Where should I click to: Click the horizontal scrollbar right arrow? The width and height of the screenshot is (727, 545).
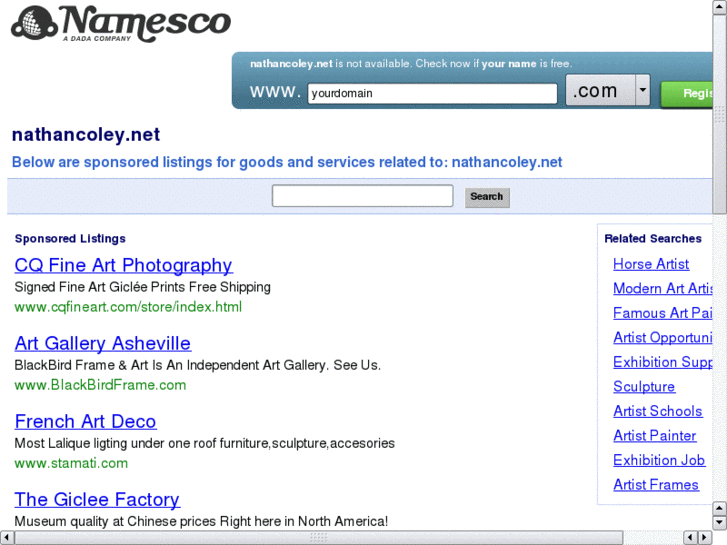(702, 537)
